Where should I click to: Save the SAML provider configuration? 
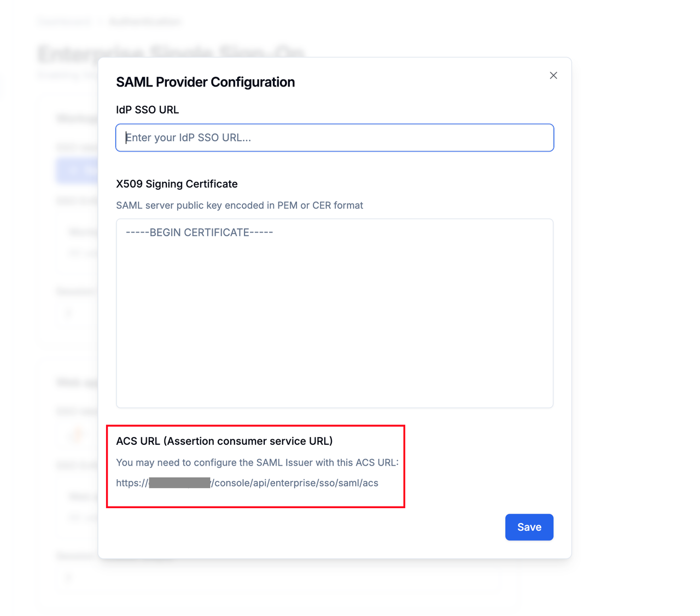(x=529, y=527)
